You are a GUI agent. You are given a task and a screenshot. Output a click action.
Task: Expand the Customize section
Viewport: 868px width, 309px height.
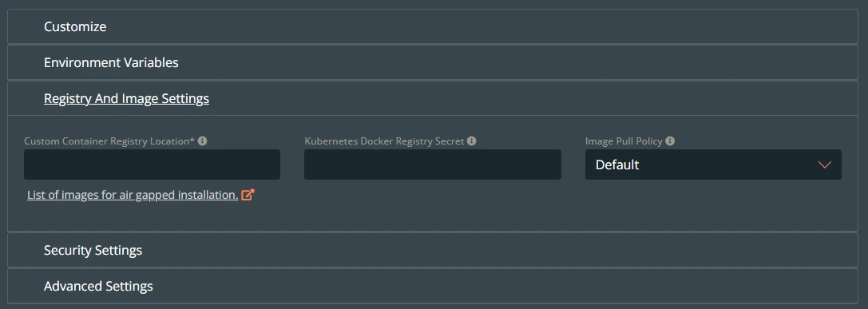(432, 26)
